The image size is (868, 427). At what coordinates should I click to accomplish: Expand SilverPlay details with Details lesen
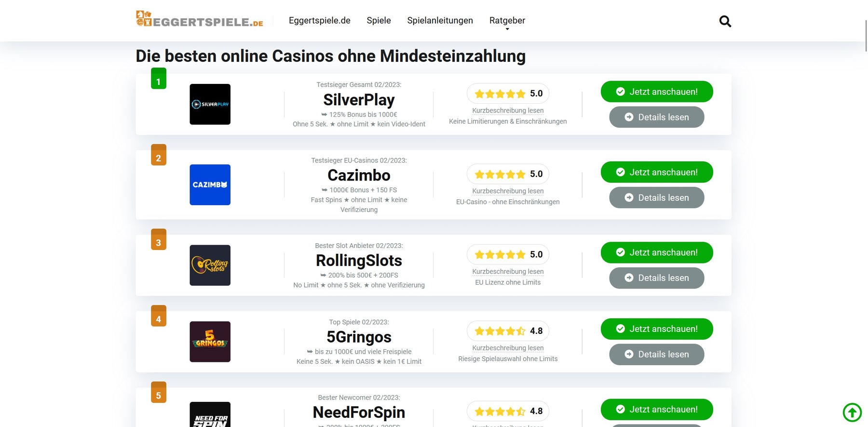[x=656, y=117]
